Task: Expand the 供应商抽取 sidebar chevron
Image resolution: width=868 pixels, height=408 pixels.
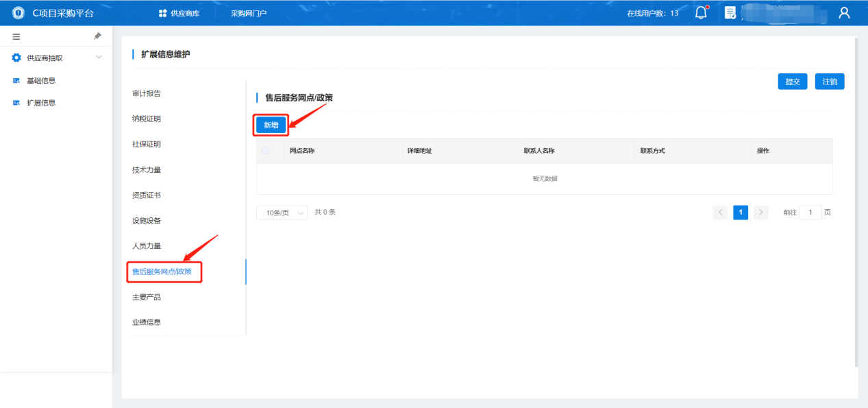Action: pyautogui.click(x=99, y=57)
